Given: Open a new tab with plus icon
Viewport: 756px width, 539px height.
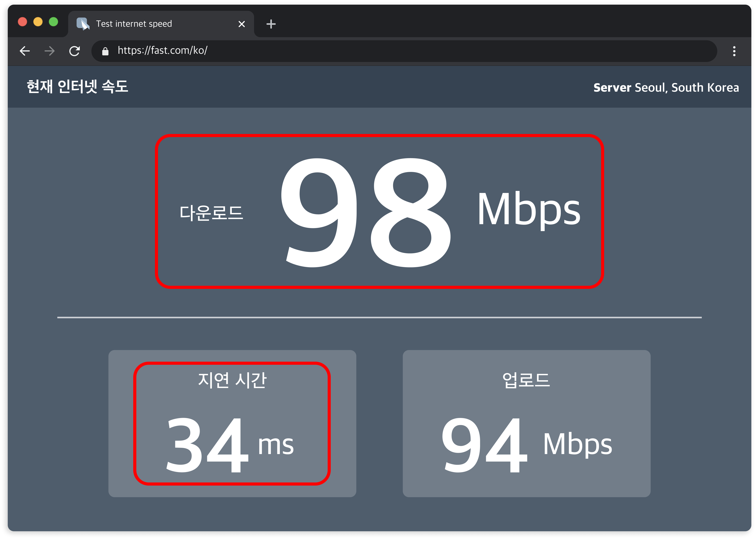Looking at the screenshot, I should (271, 24).
